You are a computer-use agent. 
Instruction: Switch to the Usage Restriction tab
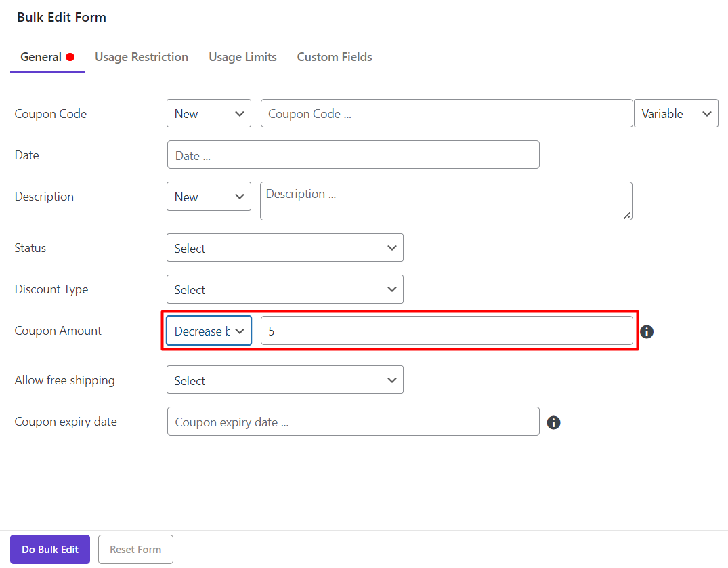142,57
